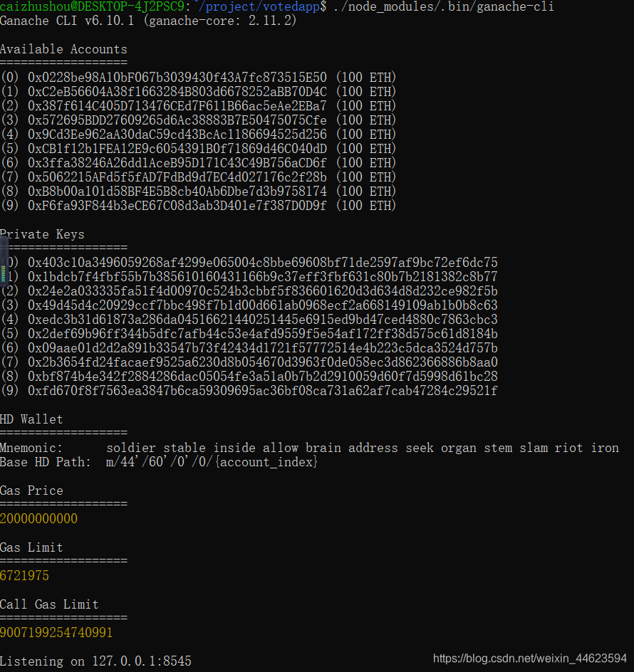Click 'Listening on 127.0.0.1:8545' line
This screenshot has height=672, width=634.
95,661
